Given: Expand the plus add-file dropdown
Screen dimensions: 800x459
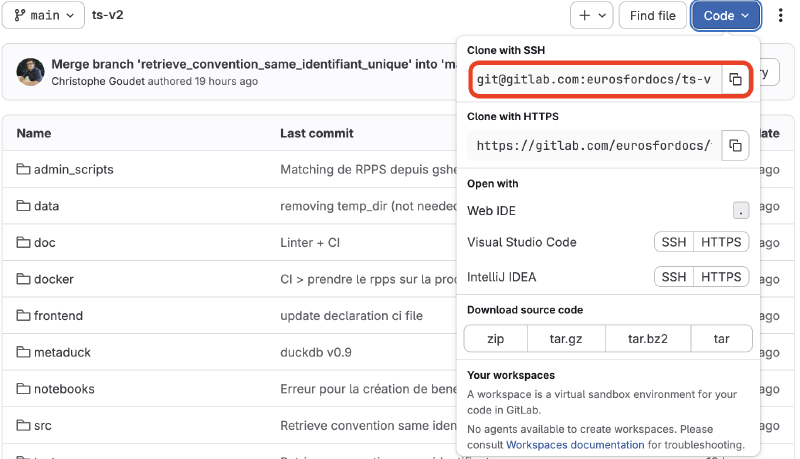Looking at the screenshot, I should 591,15.
